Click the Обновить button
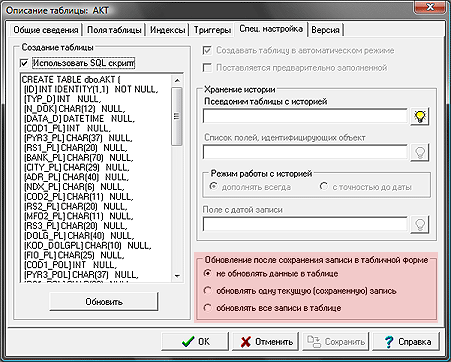 (x=104, y=302)
